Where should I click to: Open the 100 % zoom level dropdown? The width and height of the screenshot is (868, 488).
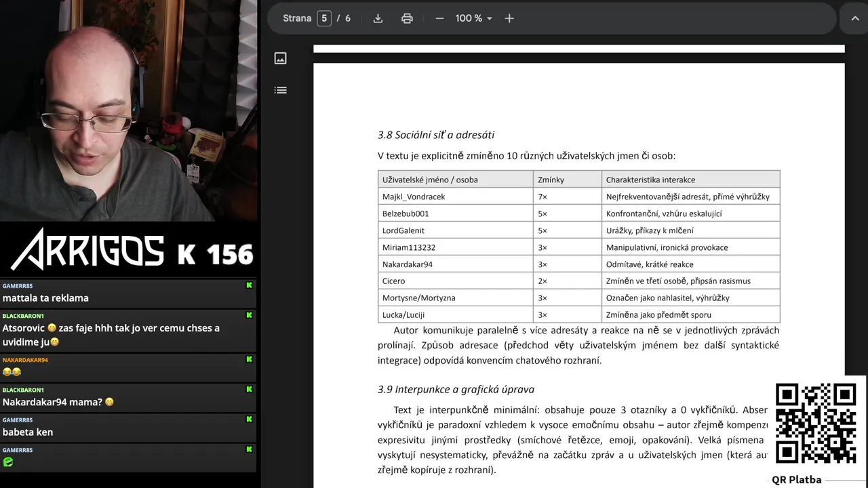tap(474, 18)
